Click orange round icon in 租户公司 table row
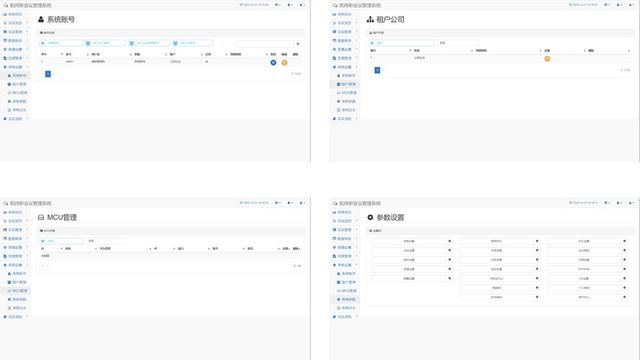Viewport: 640px width, 360px height. click(x=547, y=59)
